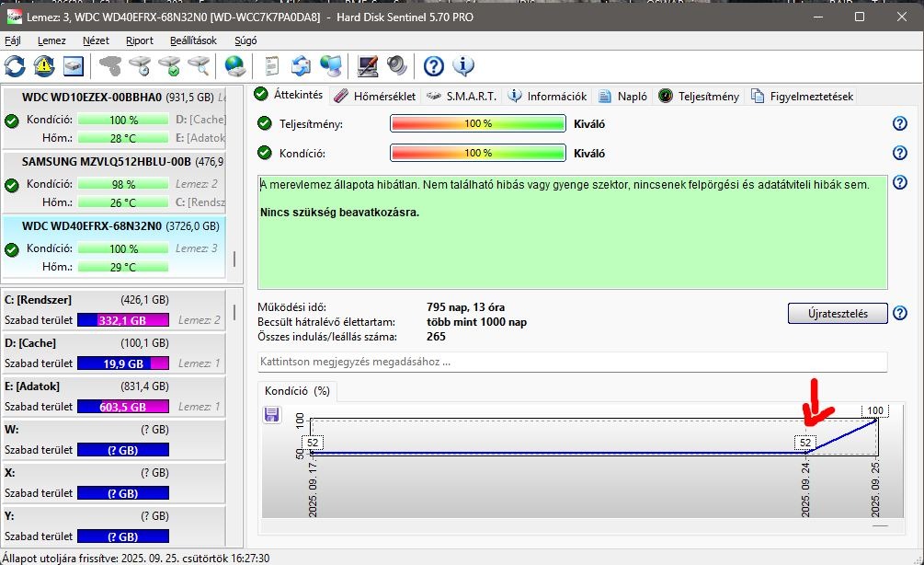Click green check icon of WD40EFRX disk

12,250
